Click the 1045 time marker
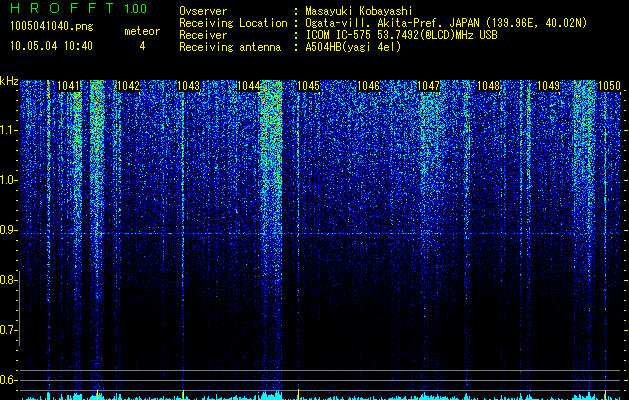 [x=308, y=86]
